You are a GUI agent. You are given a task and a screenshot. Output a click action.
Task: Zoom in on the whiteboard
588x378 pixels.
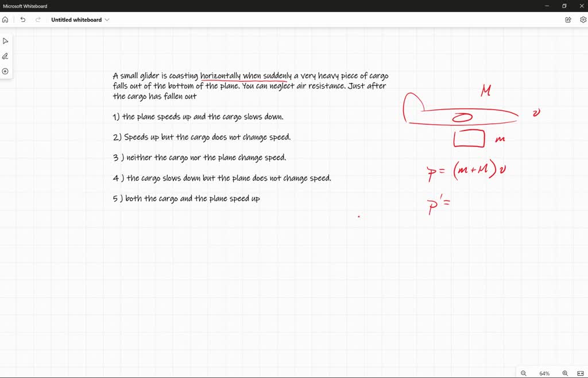[564, 373]
